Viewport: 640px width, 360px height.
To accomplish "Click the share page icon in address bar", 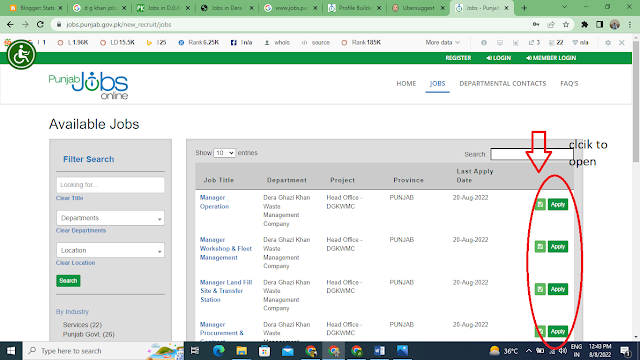I will pos(551,24).
